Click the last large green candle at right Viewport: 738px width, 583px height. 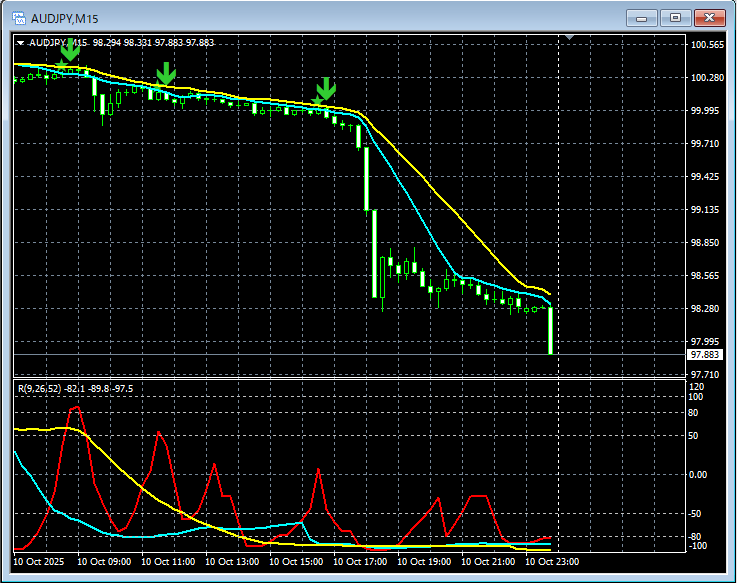pyautogui.click(x=550, y=330)
